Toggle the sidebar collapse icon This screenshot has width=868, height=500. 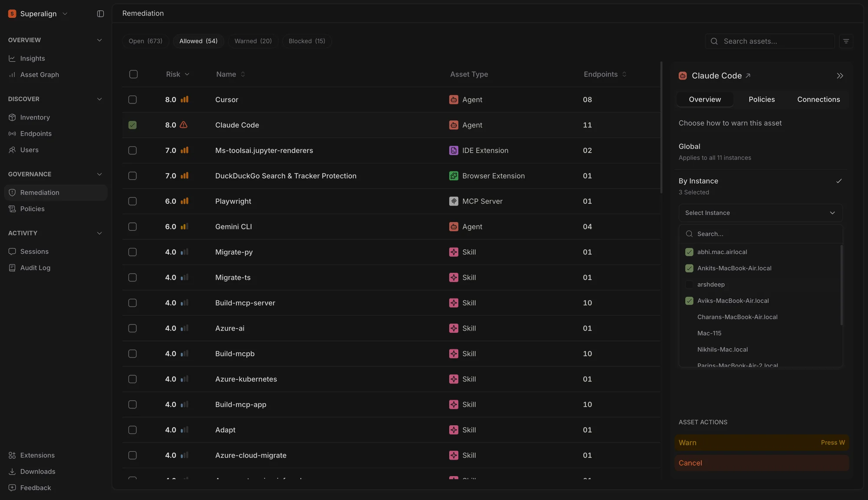(100, 14)
